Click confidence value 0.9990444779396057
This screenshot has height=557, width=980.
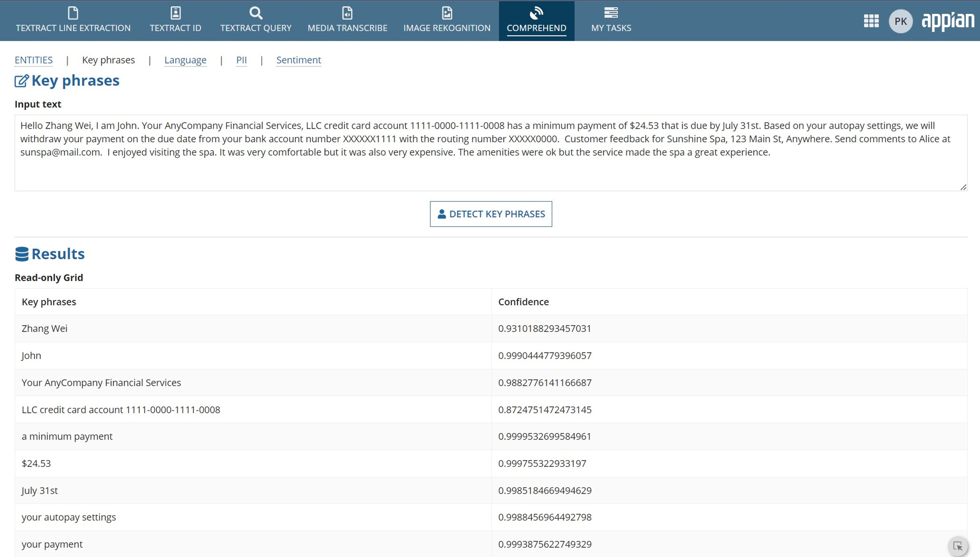545,355
